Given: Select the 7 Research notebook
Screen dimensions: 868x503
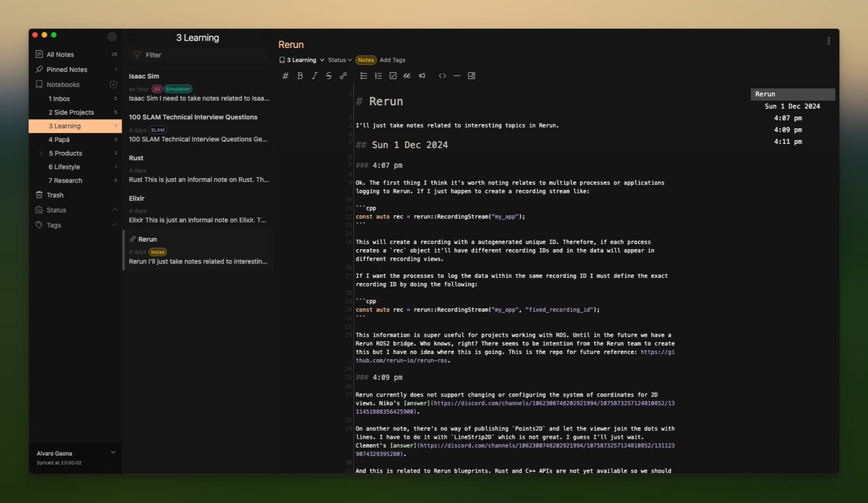Looking at the screenshot, I should (x=75, y=181).
